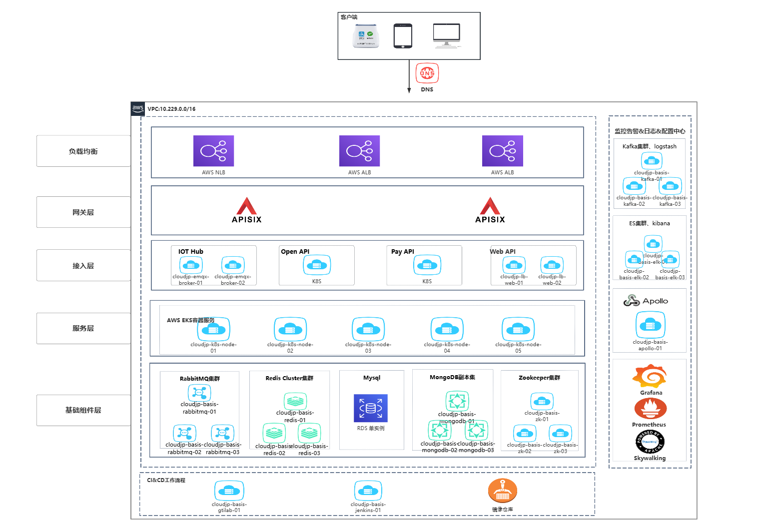Click the Web API heading

pyautogui.click(x=503, y=251)
